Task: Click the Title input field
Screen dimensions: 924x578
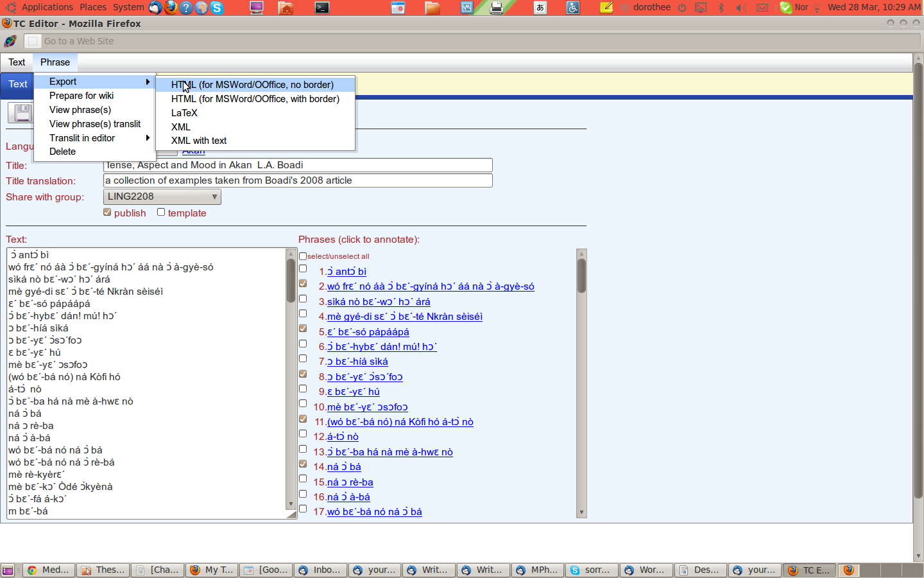Action: 298,165
